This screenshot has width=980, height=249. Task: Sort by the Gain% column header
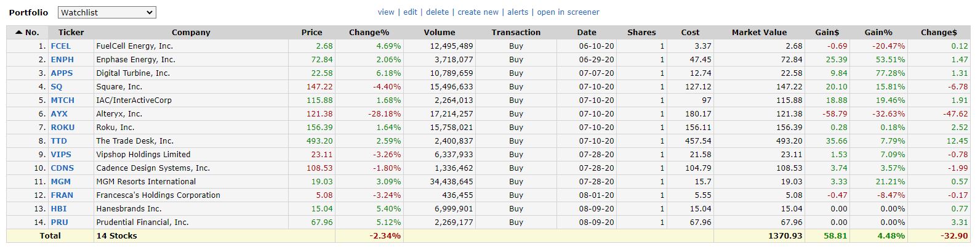pyautogui.click(x=878, y=32)
